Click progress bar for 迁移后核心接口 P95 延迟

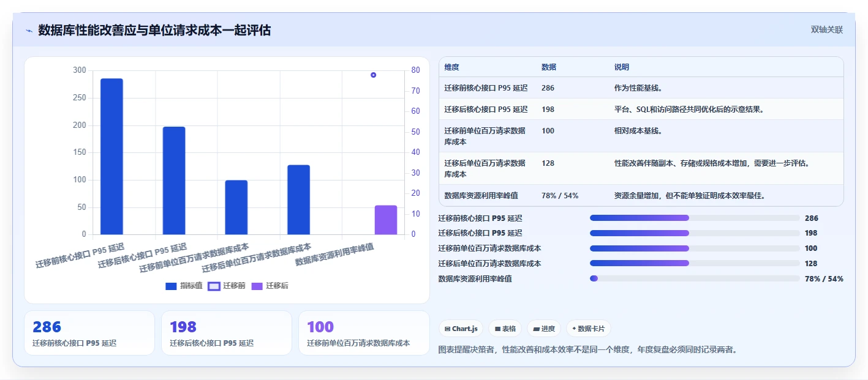click(x=695, y=233)
